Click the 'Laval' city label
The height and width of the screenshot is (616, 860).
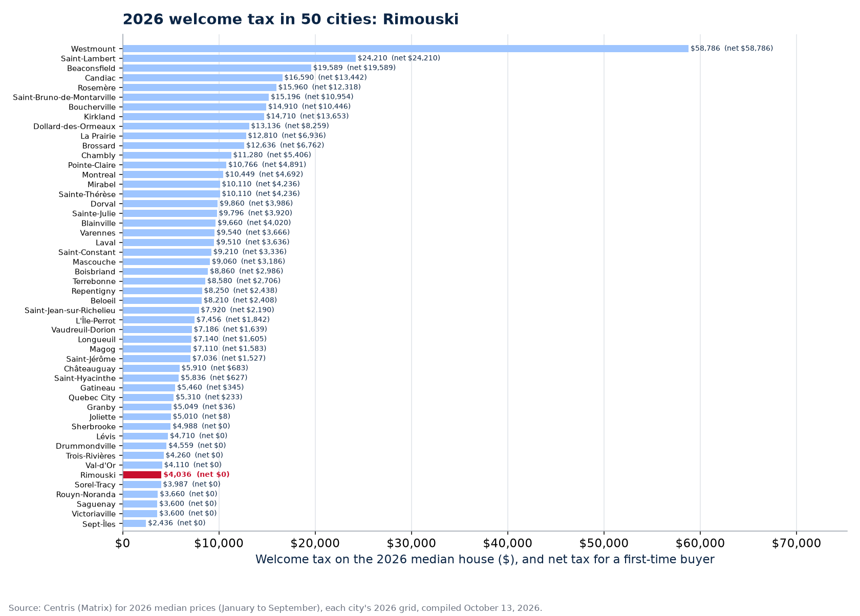click(x=105, y=243)
